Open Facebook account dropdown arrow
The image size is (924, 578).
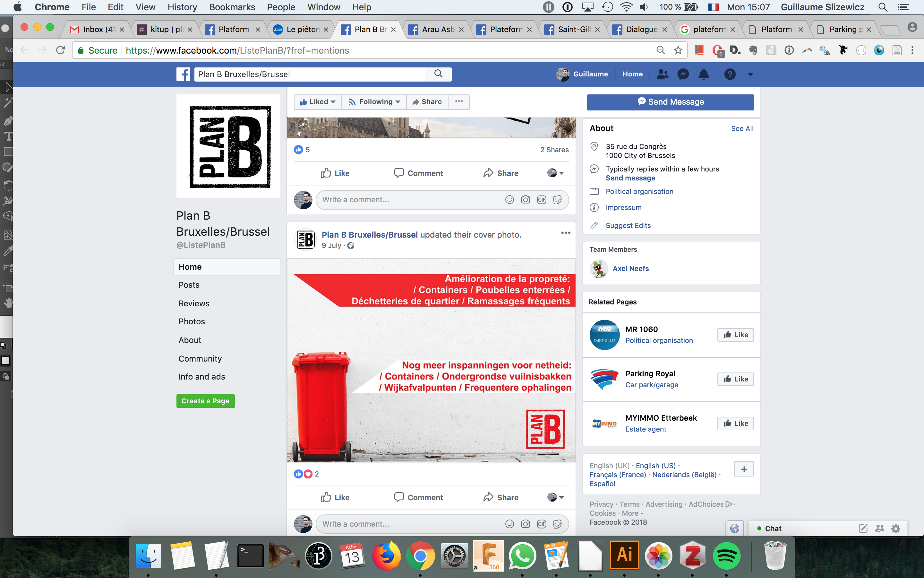[x=750, y=74]
